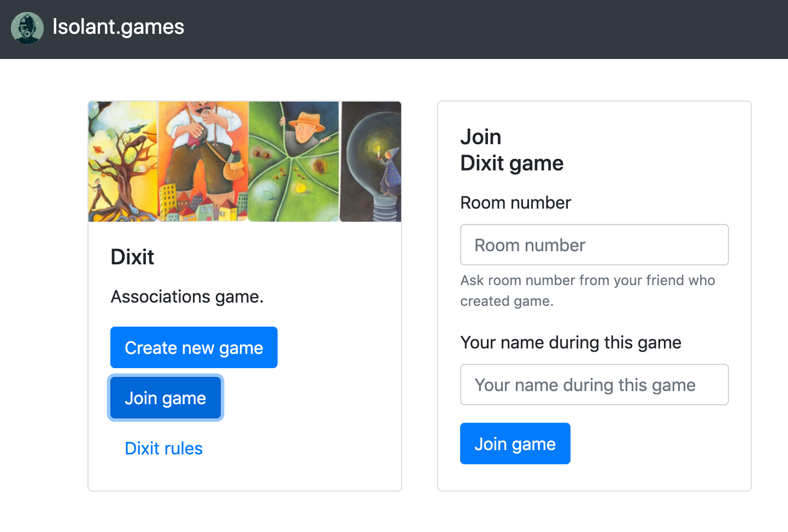Click the 'Ask room number from your friend' hint
Screen dimensions: 788x532
(x=587, y=291)
